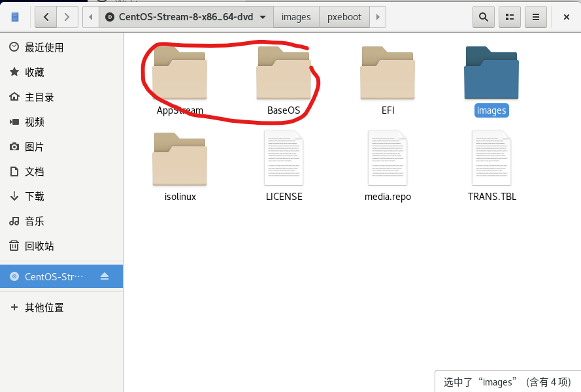This screenshot has width=581, height=392.
Task: Select the blue images folder icon
Action: click(491, 73)
